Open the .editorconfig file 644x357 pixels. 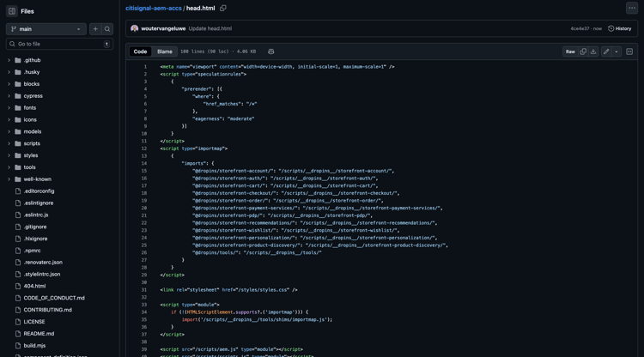[39, 191]
